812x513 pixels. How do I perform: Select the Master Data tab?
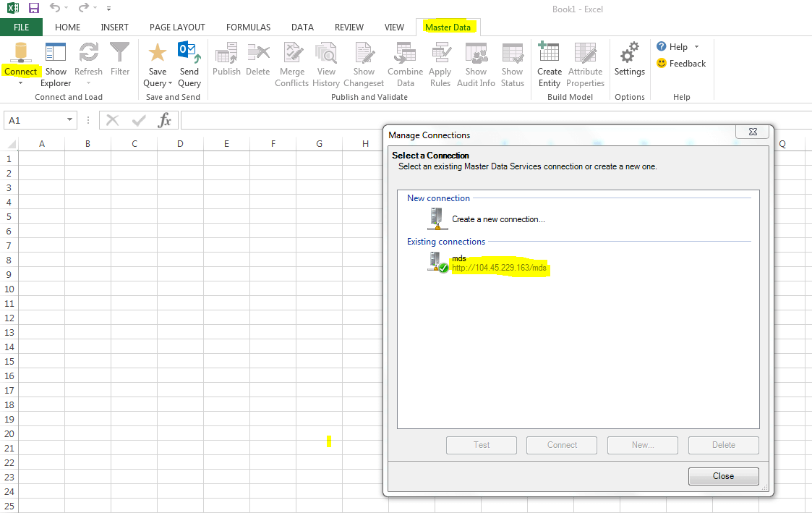coord(448,27)
